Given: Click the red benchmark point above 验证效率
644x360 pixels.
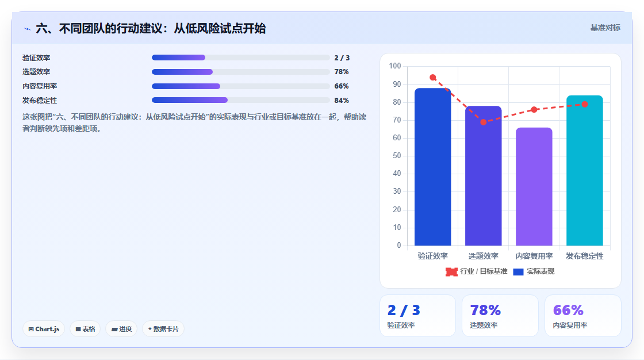Looking at the screenshot, I should (x=433, y=77).
